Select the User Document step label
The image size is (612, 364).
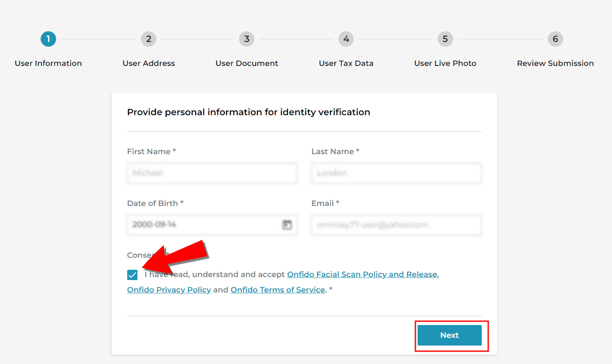[247, 63]
